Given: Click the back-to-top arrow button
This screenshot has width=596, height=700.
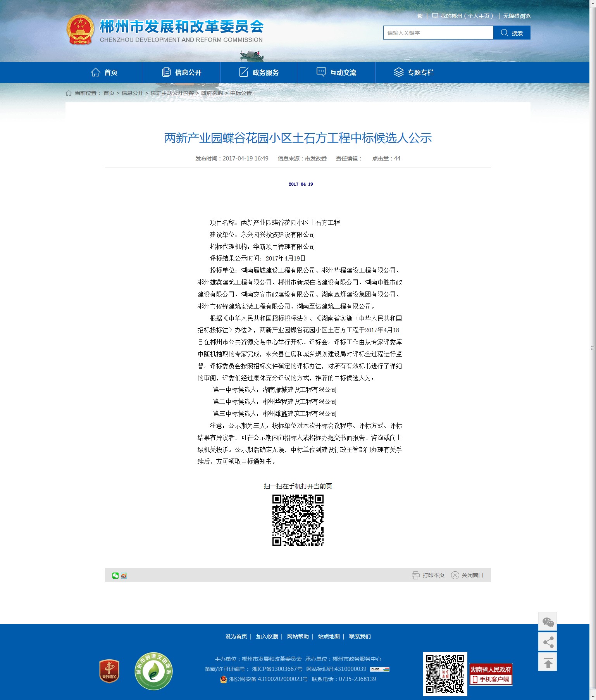Looking at the screenshot, I should click(548, 662).
